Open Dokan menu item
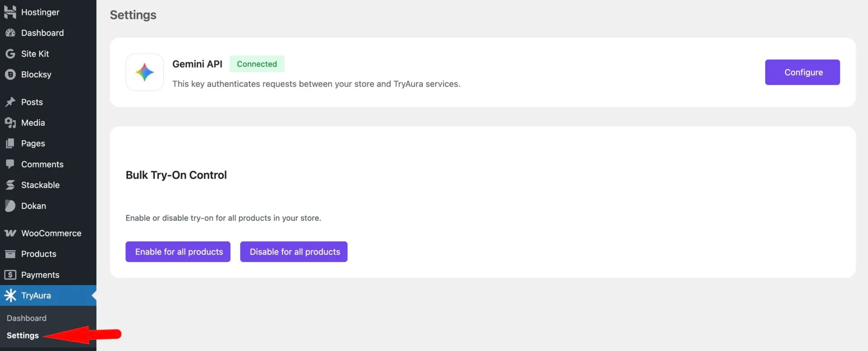The width and height of the screenshot is (868, 351). pos(48,206)
